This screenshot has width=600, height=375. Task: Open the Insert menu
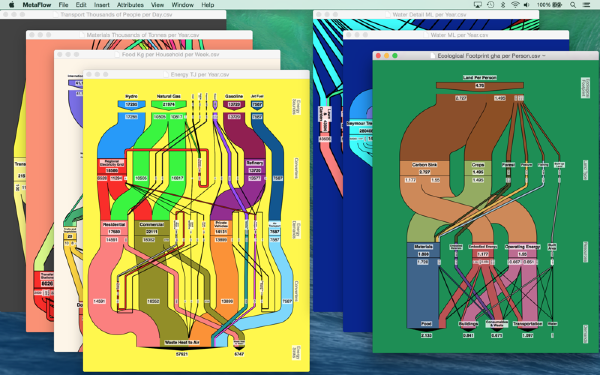click(x=101, y=5)
